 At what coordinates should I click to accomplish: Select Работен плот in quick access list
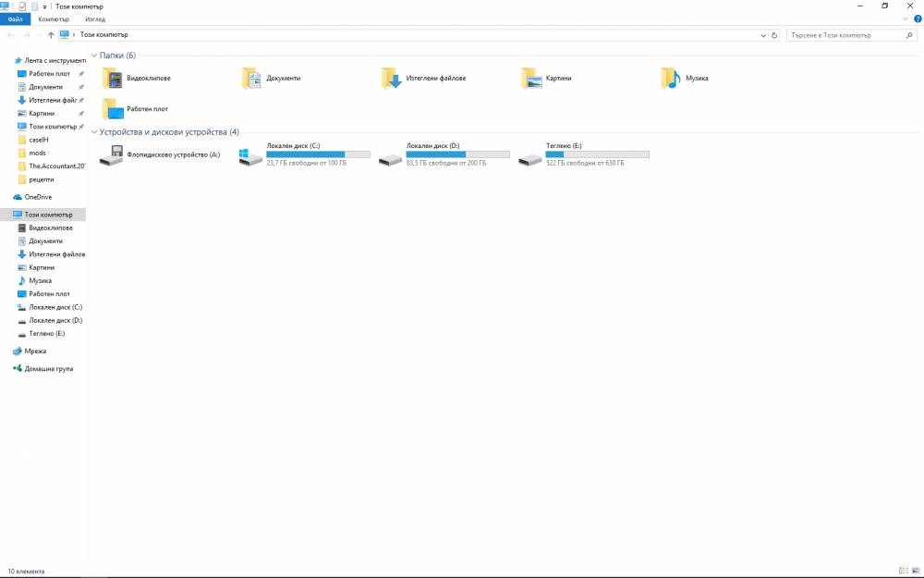[x=50, y=74]
